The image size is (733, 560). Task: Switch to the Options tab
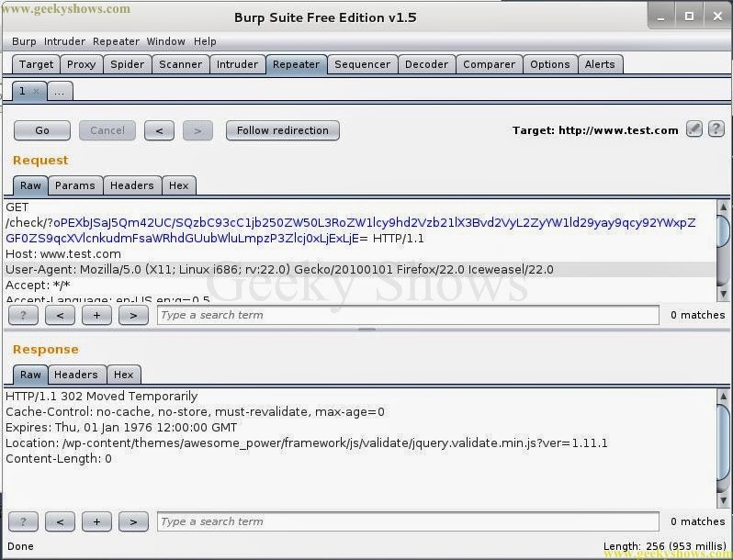(x=549, y=64)
